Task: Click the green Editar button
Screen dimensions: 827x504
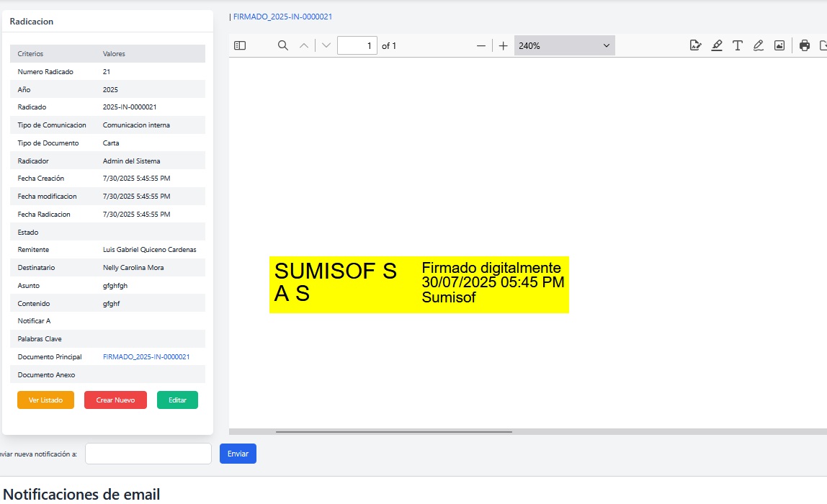Action: 177,400
